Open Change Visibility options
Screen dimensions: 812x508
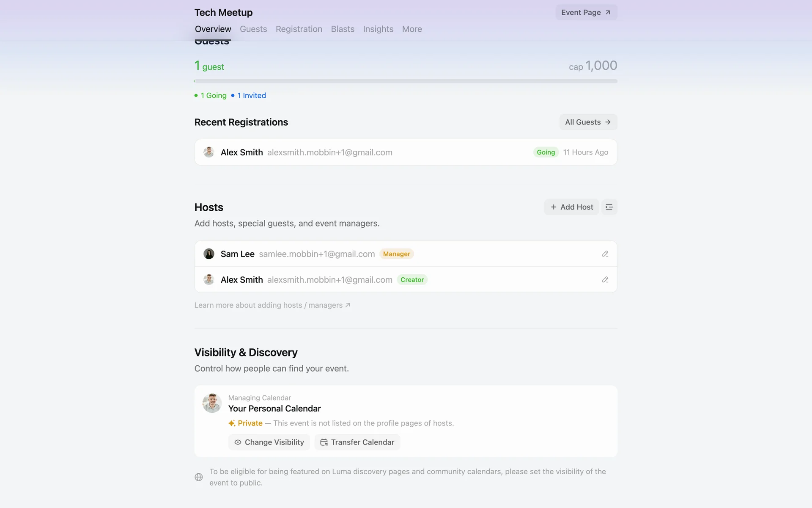coord(269,442)
